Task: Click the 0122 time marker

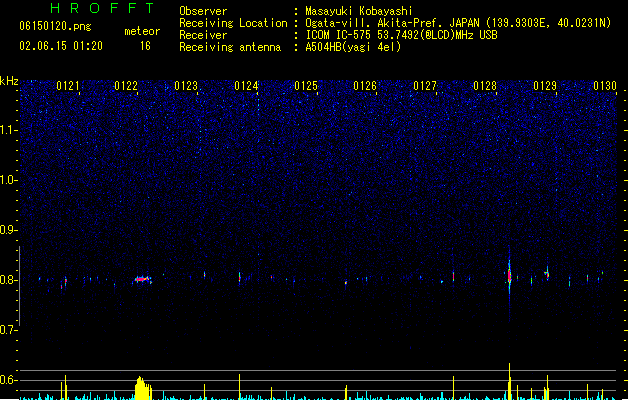Action: pyautogui.click(x=126, y=86)
